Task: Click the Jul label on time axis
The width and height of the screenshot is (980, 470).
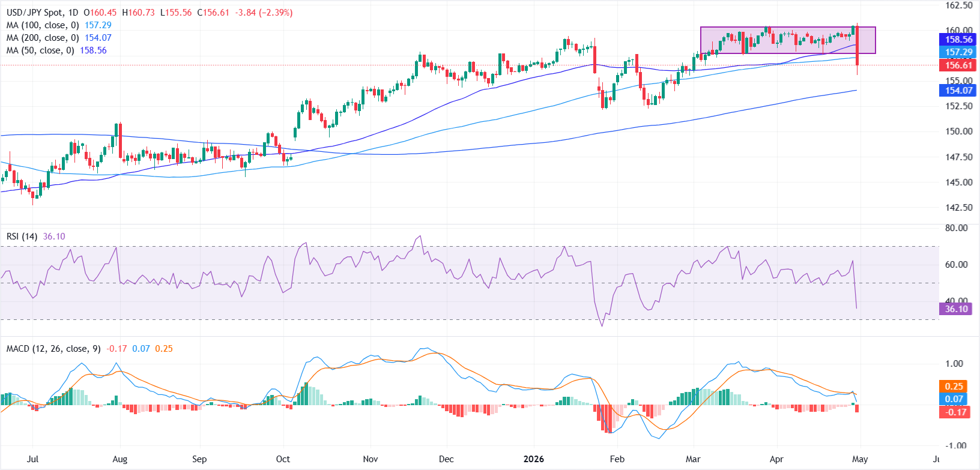Action: point(32,459)
